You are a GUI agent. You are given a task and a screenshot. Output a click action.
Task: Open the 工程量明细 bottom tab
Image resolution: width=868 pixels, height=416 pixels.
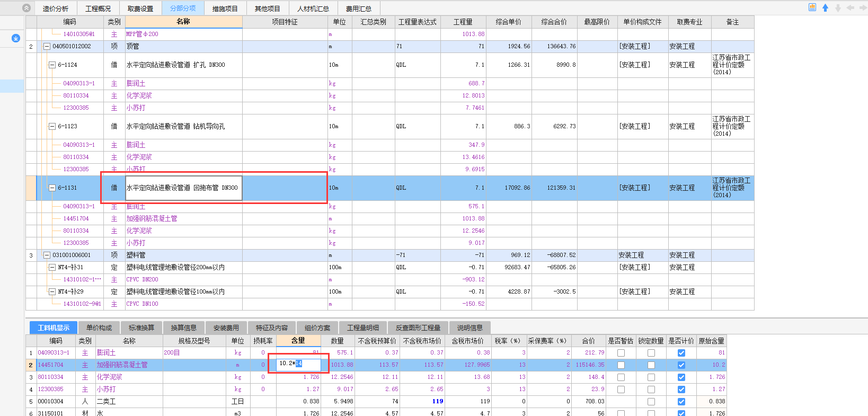363,328
